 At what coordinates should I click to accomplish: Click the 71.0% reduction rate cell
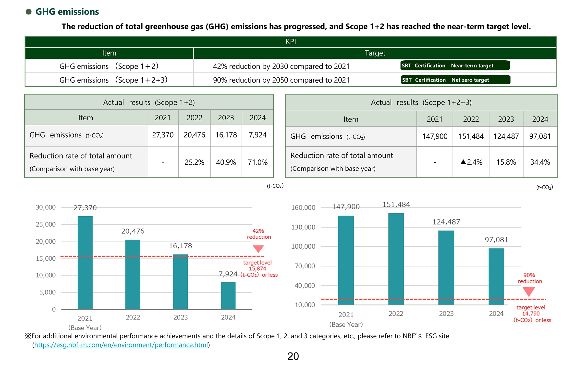coord(257,162)
